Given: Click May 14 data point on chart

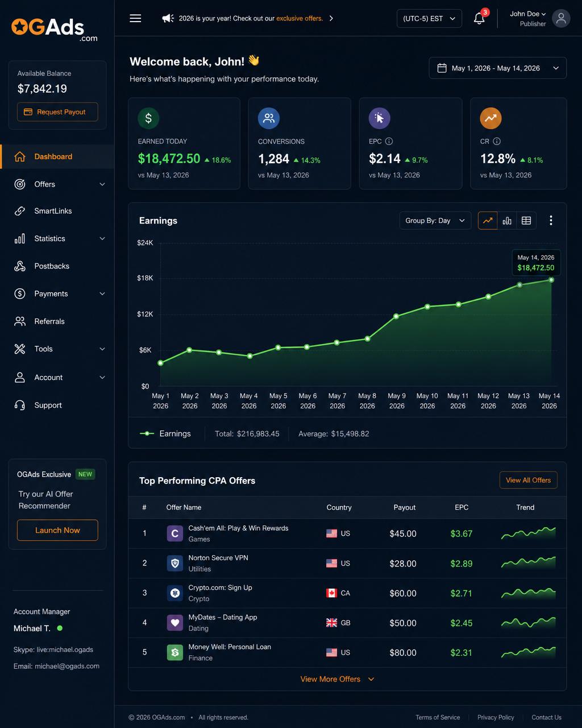Looking at the screenshot, I should (551, 280).
